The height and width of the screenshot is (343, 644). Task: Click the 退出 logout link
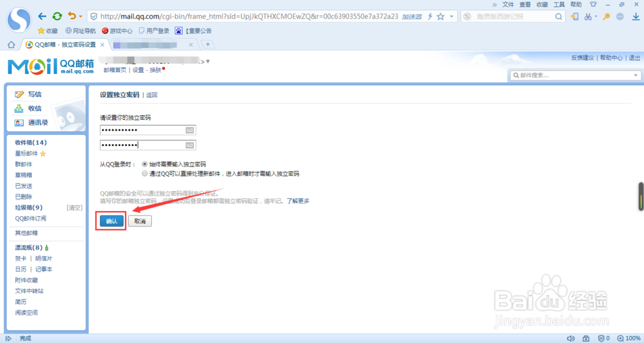click(x=634, y=58)
